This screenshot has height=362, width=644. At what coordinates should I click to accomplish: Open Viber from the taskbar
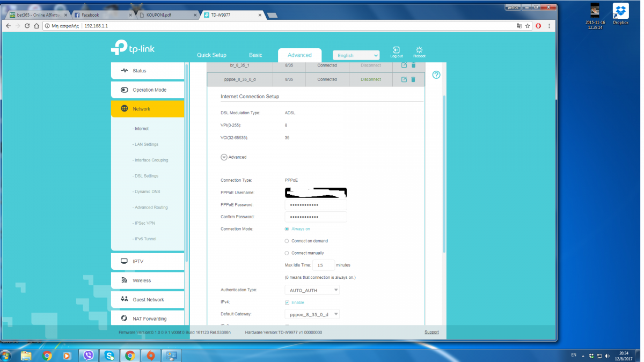click(x=89, y=355)
